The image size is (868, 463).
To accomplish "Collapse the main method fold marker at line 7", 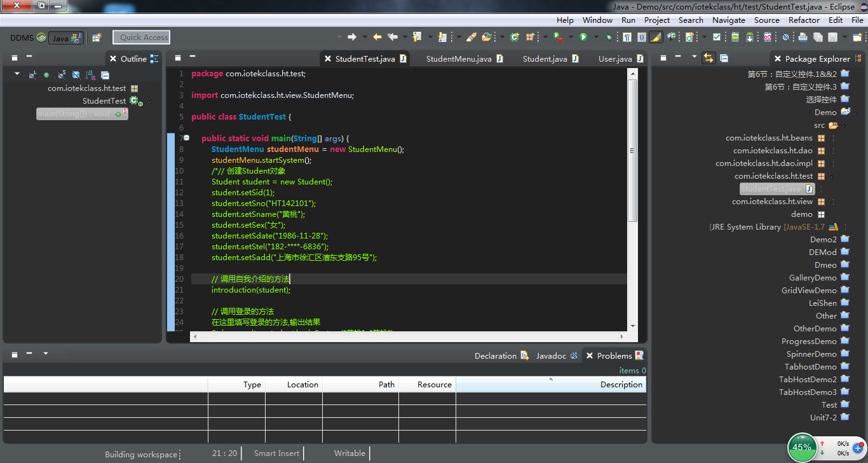I will [x=186, y=137].
